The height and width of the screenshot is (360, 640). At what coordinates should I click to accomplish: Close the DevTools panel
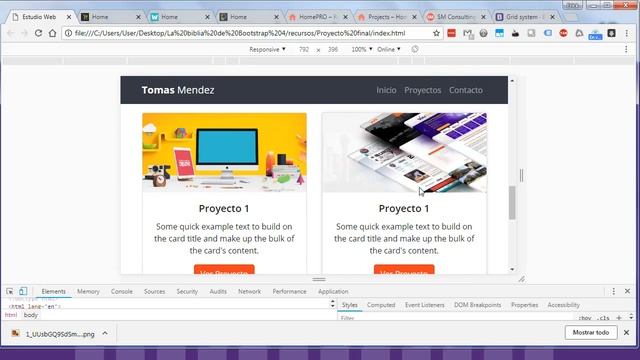click(x=627, y=291)
